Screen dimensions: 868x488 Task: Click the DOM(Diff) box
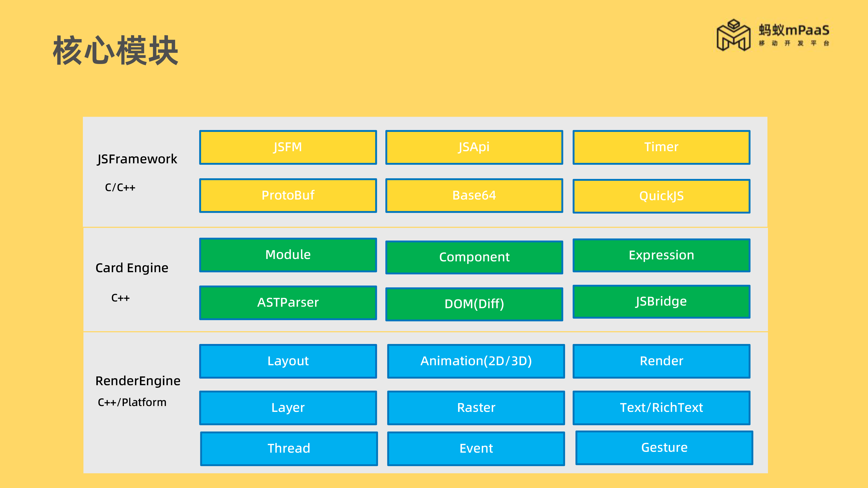[474, 304]
